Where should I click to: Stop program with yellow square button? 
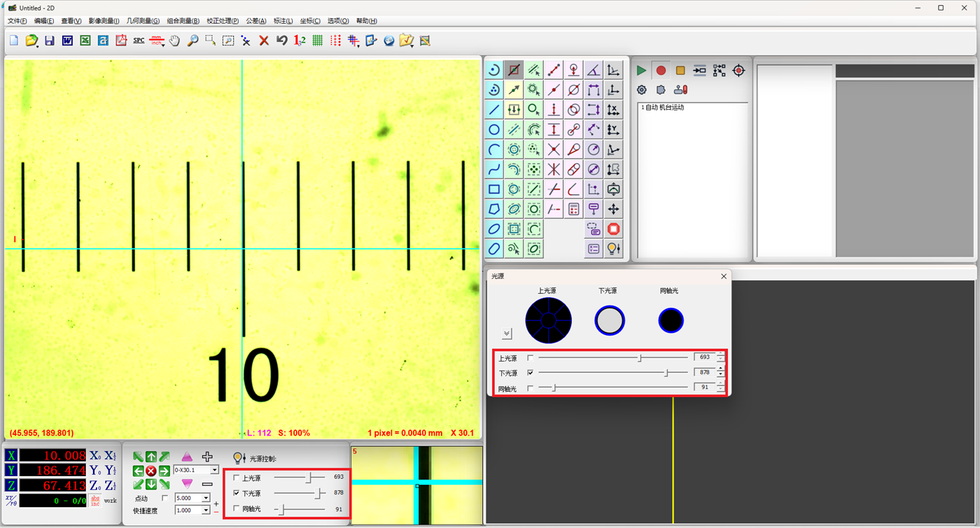click(680, 71)
